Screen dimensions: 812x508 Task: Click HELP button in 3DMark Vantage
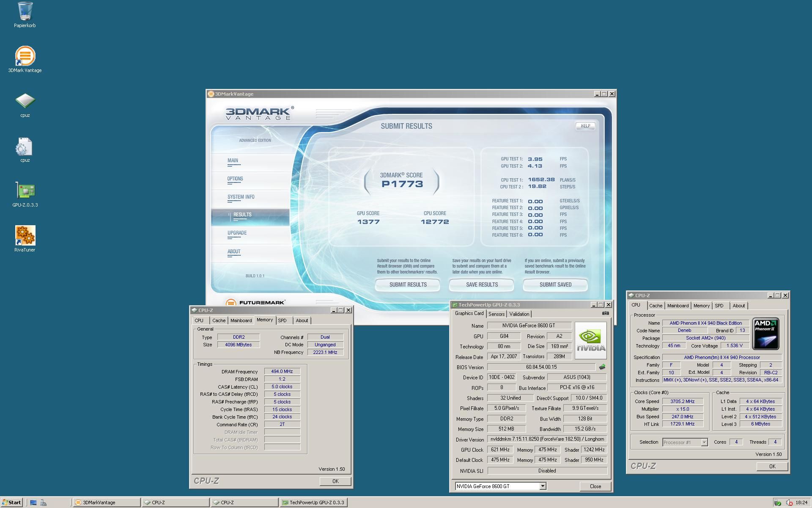coord(585,126)
